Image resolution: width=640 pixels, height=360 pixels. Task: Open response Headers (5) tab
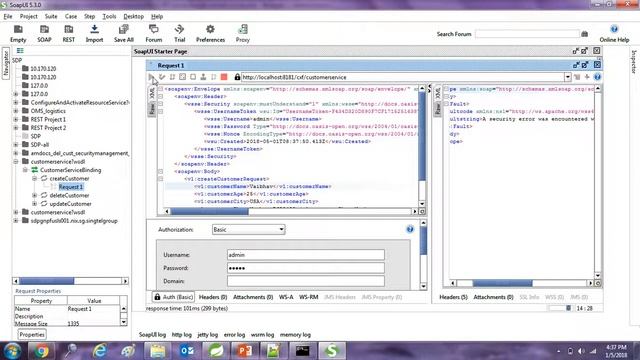point(453,297)
